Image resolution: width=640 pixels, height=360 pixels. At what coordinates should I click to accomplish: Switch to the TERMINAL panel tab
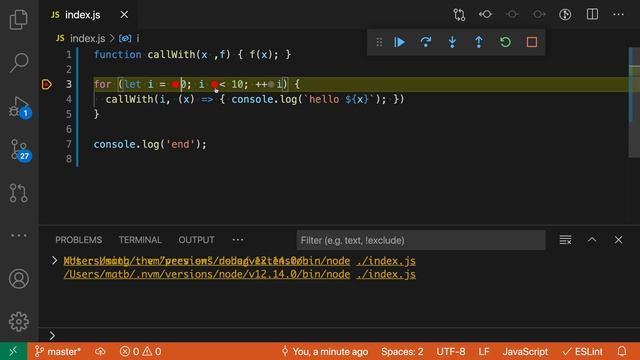tap(140, 240)
